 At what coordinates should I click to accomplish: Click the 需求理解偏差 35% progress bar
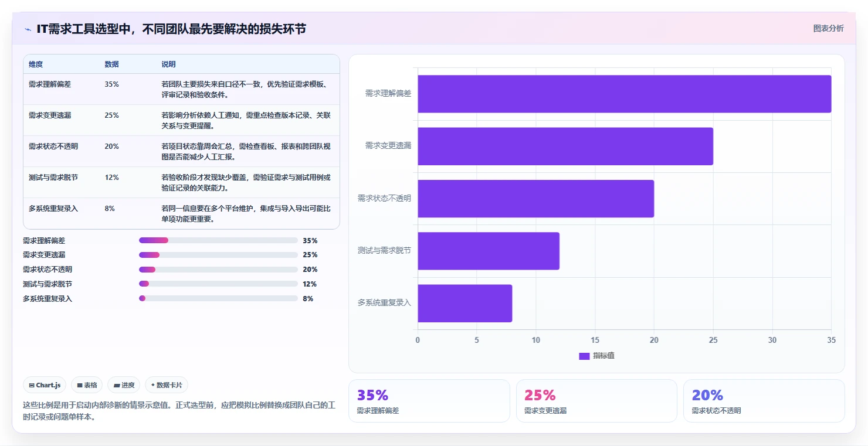(x=218, y=240)
